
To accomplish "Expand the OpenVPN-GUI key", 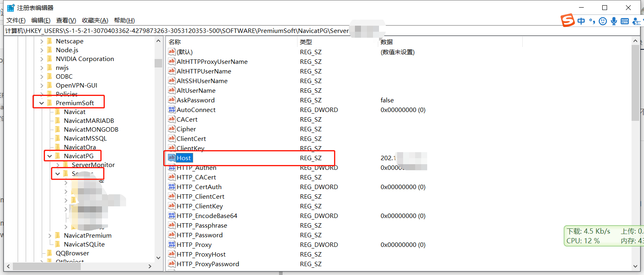I will (x=42, y=85).
